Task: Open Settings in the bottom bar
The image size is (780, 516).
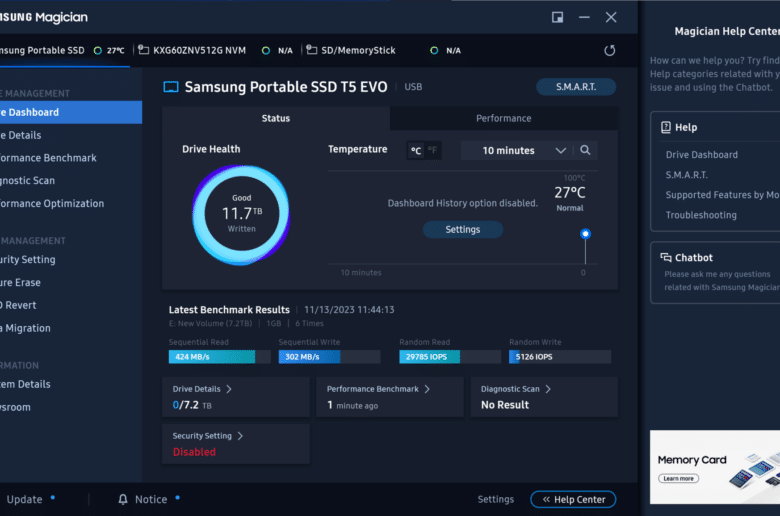Action: point(495,500)
